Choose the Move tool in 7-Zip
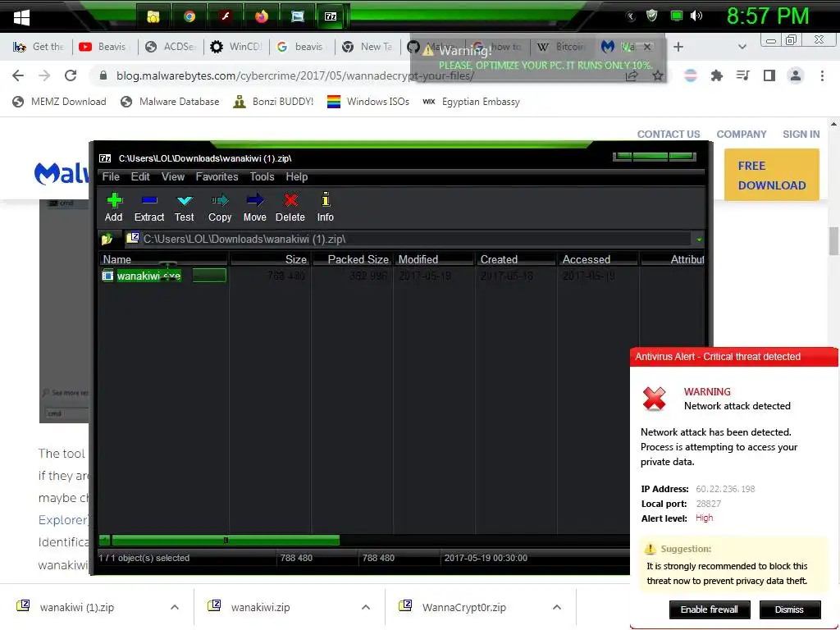This screenshot has width=840, height=630. (x=254, y=207)
